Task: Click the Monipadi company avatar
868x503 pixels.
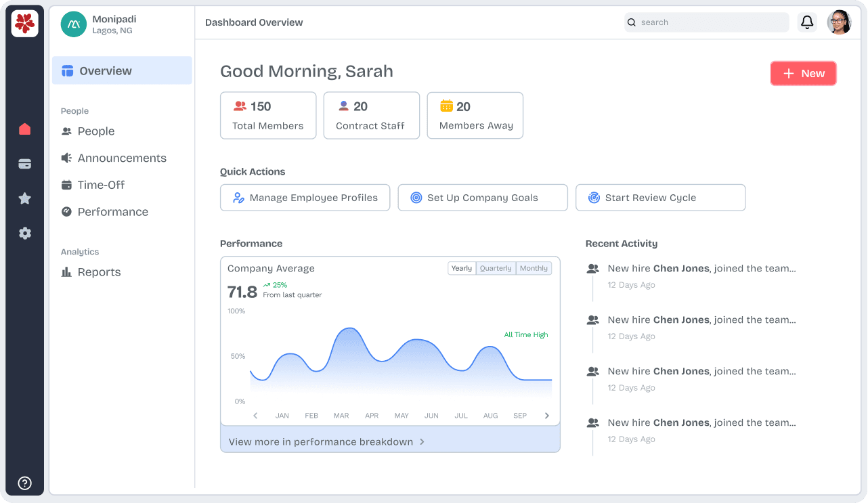Action: click(x=73, y=24)
